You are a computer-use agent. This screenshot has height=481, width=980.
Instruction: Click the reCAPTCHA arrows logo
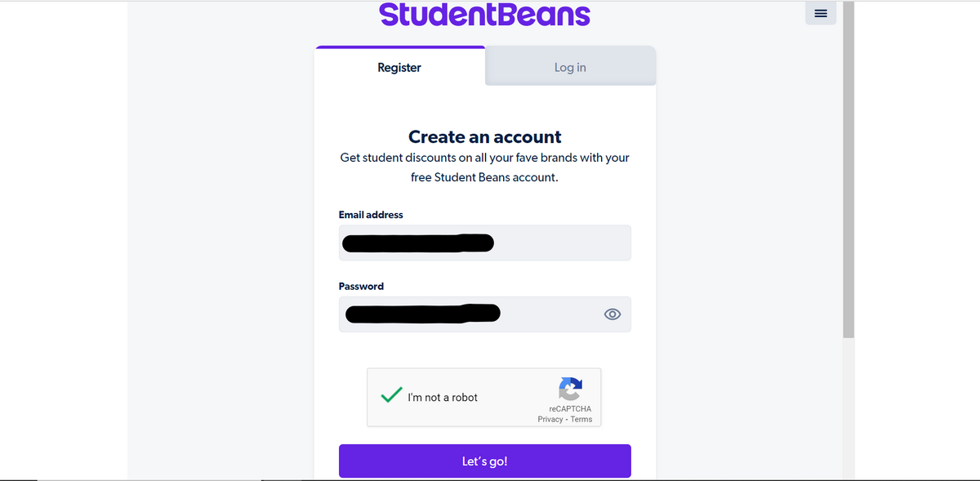(570, 388)
